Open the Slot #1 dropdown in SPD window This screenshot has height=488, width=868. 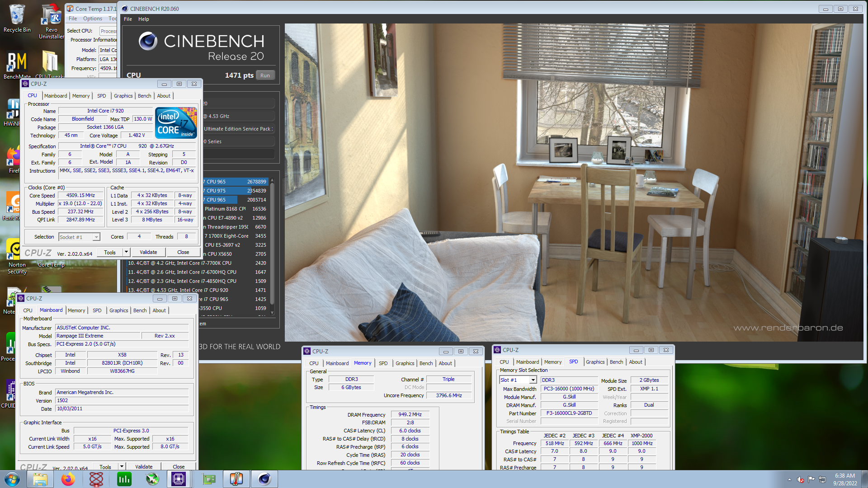click(533, 380)
